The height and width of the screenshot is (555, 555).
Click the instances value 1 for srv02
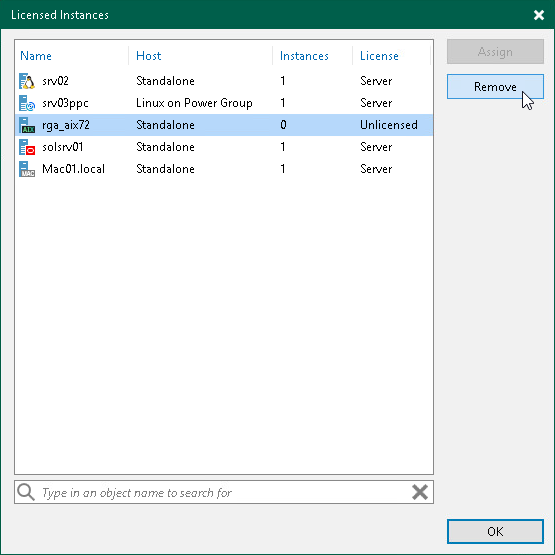pyautogui.click(x=283, y=81)
